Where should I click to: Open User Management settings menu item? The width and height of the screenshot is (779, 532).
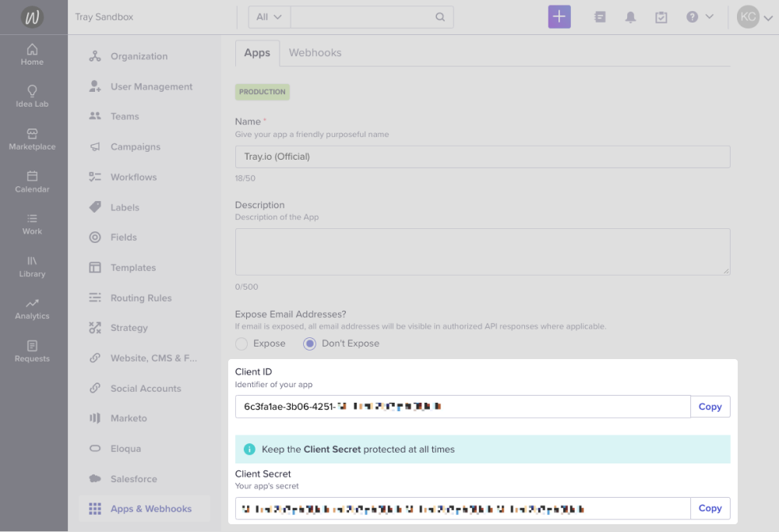pyautogui.click(x=151, y=86)
